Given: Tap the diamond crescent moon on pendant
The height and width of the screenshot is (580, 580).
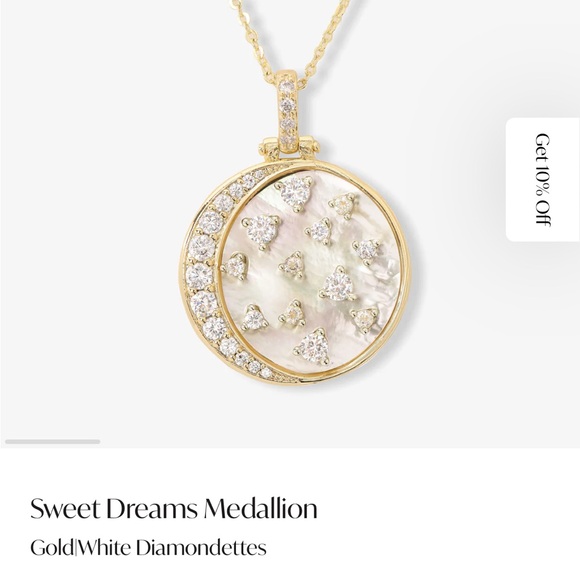Looking at the screenshot, I should (x=207, y=274).
